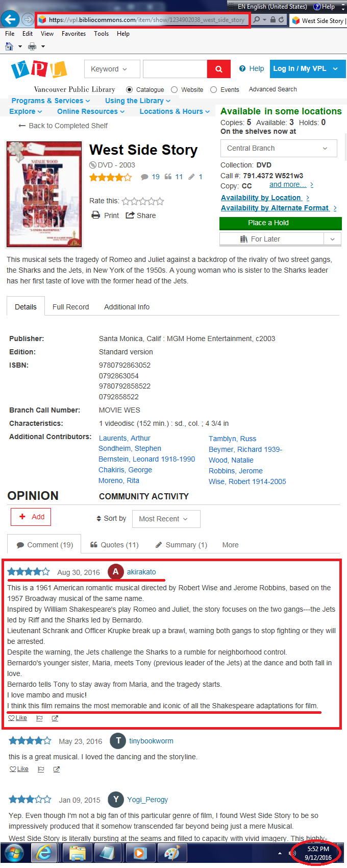Click the Place a Hold button

point(280,223)
